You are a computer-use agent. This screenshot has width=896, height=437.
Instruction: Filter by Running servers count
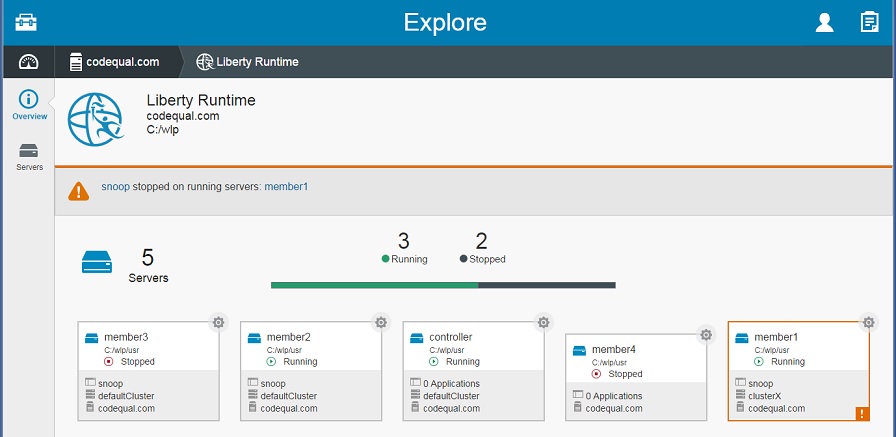[x=404, y=248]
